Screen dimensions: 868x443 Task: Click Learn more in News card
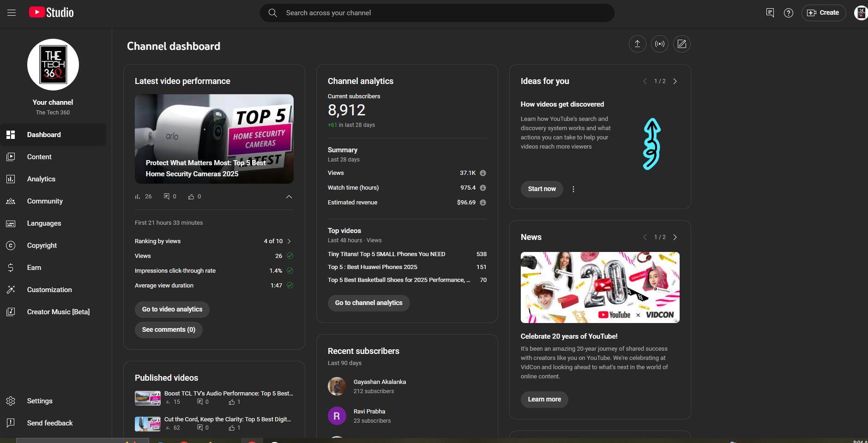tap(544, 399)
